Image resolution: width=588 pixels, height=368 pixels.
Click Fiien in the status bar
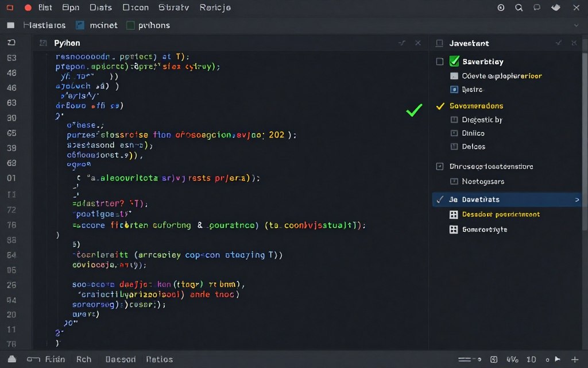pyautogui.click(x=55, y=359)
